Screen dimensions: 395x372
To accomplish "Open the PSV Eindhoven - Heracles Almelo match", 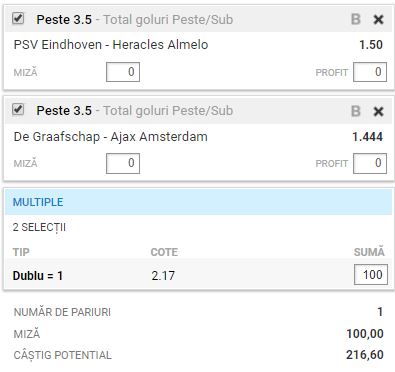I will click(x=111, y=45).
